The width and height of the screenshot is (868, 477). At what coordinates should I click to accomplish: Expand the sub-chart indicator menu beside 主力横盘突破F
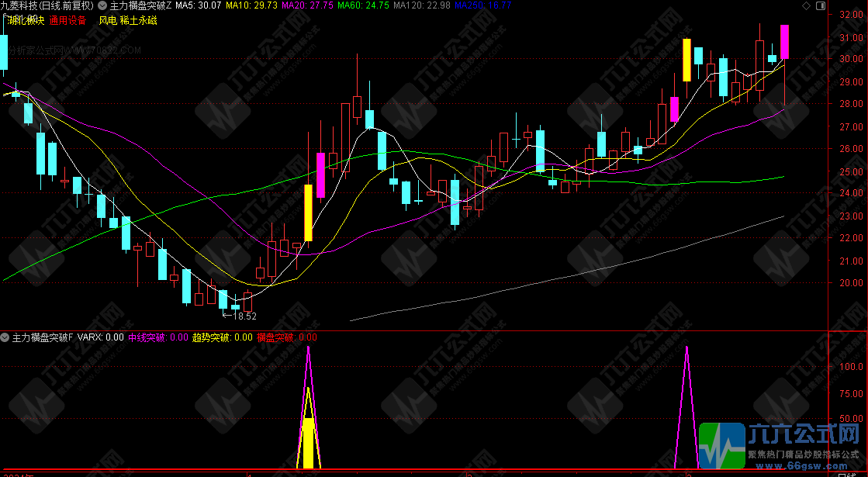click(6, 337)
